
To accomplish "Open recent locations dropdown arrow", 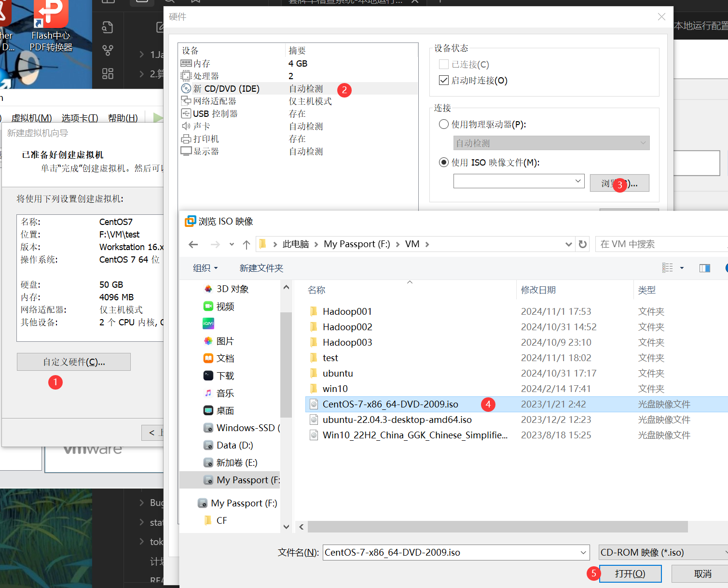I will (232, 244).
